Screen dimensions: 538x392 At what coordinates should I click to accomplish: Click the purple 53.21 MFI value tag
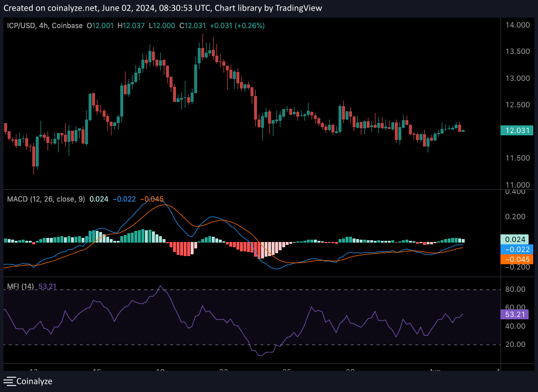point(515,315)
